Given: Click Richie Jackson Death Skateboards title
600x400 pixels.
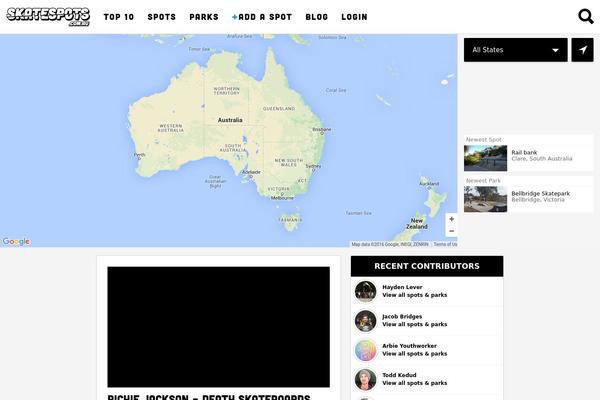Looking at the screenshot, I should pos(209,397).
